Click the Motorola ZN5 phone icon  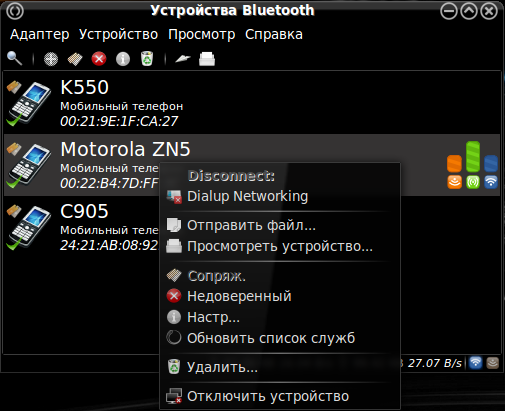tap(29, 166)
